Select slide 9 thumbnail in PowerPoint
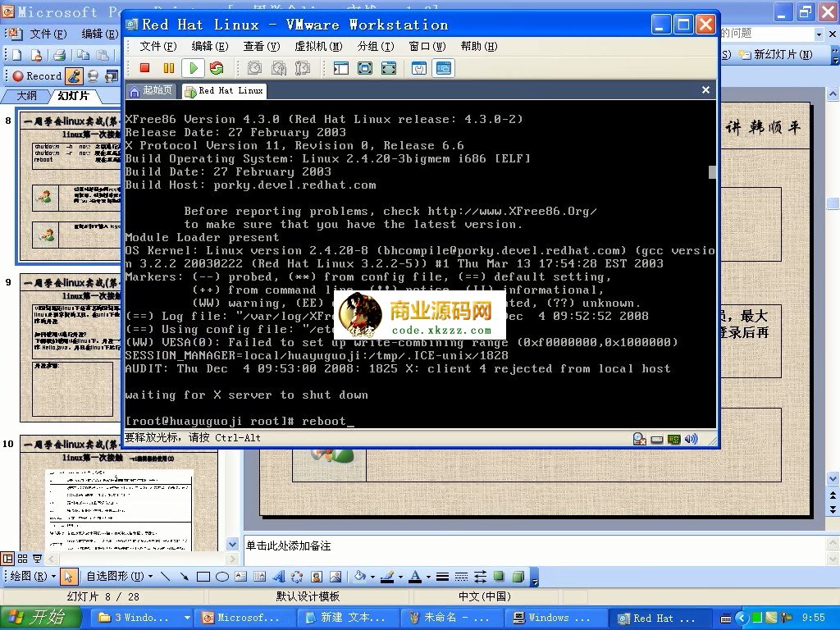This screenshot has height=630, width=840. [x=71, y=348]
